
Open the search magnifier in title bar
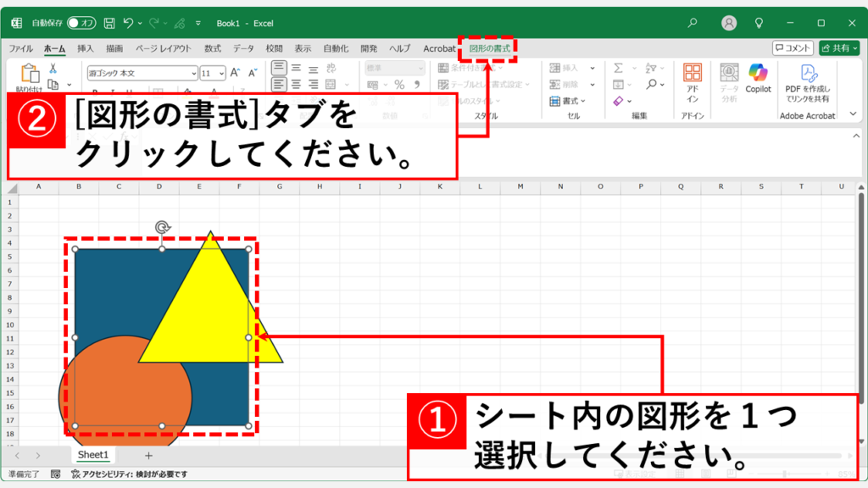[693, 23]
